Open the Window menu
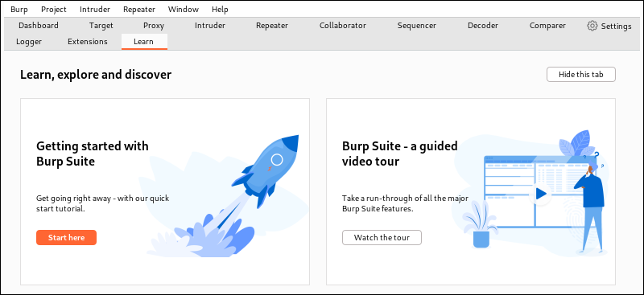 pyautogui.click(x=184, y=10)
